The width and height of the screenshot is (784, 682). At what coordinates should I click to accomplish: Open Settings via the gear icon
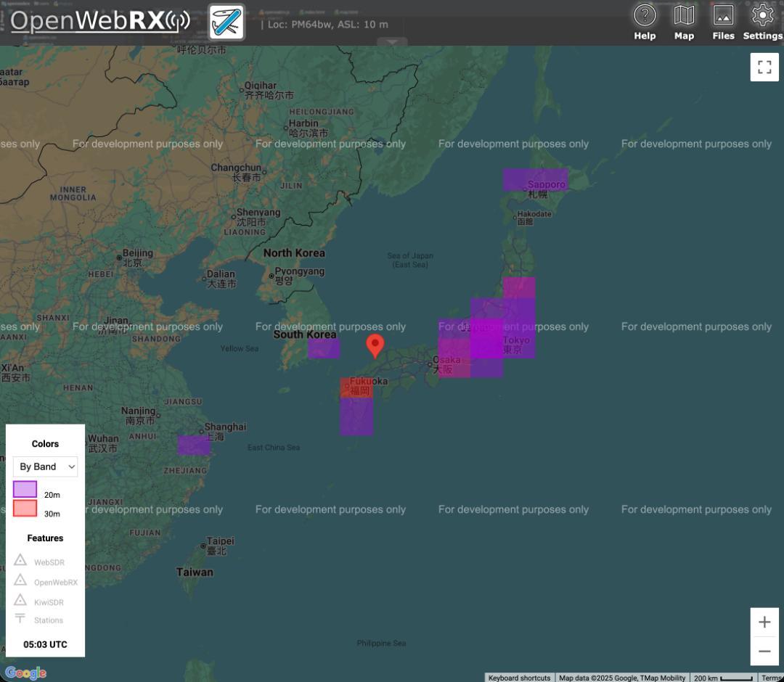tap(762, 22)
